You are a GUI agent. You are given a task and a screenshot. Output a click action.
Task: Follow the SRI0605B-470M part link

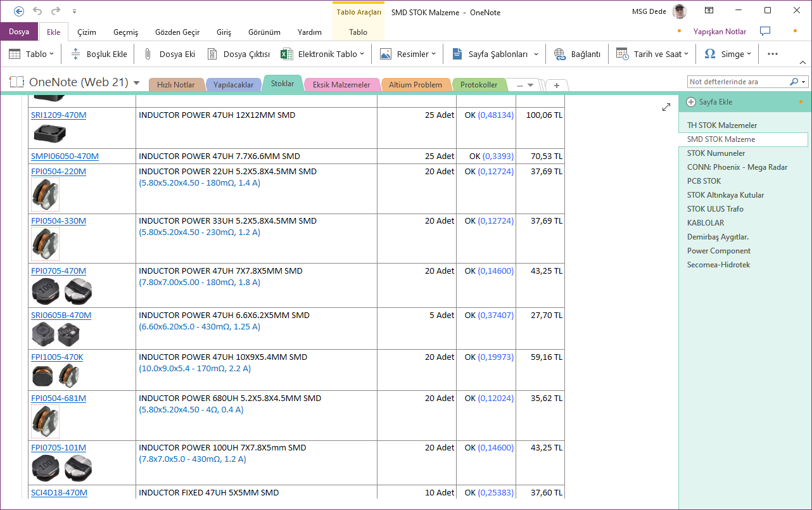coord(61,316)
